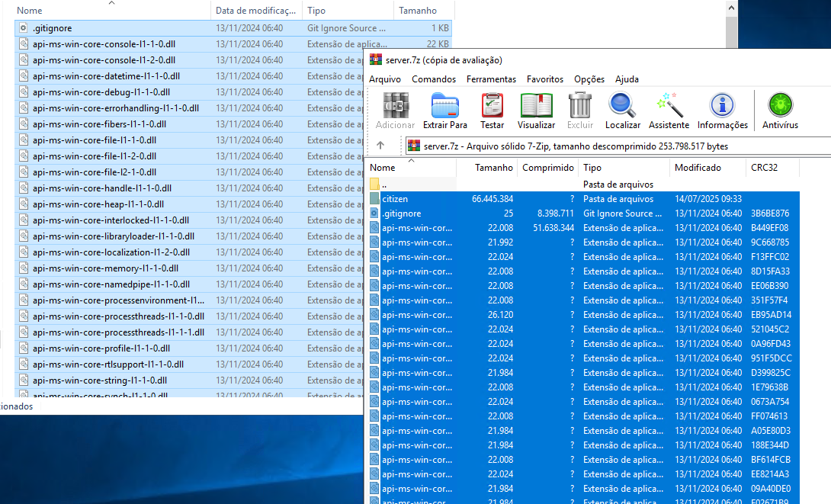Sort archive list by CRC32 column
Viewport: 831px width, 504px height.
[766, 168]
